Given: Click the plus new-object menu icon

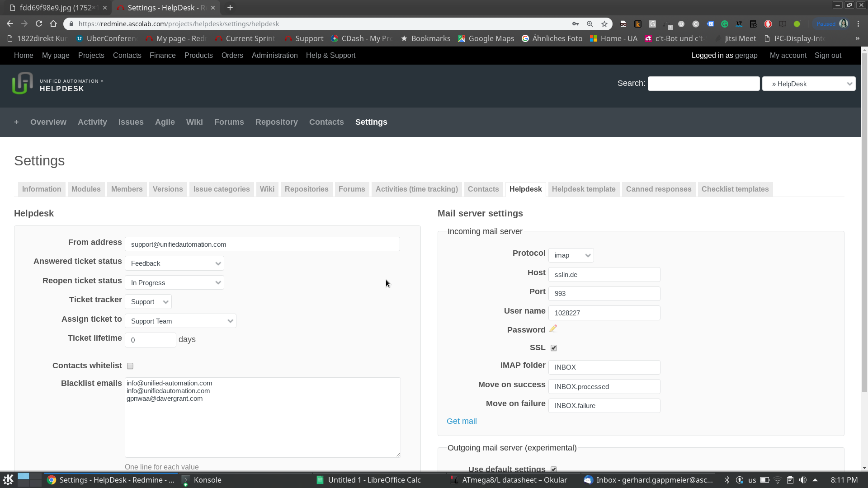Looking at the screenshot, I should point(16,122).
